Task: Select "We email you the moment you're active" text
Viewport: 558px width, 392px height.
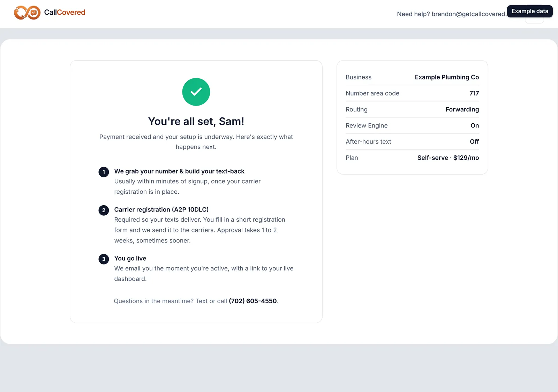Action: click(x=204, y=274)
